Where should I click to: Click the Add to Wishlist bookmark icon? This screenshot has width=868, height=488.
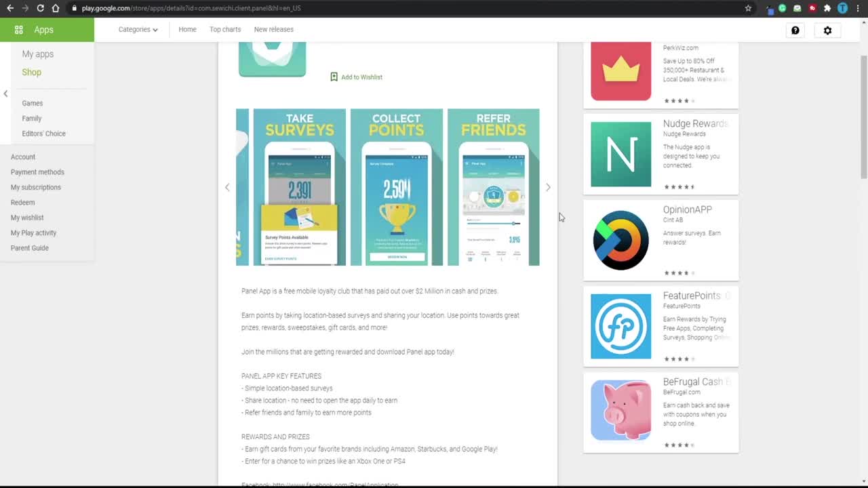coord(334,77)
